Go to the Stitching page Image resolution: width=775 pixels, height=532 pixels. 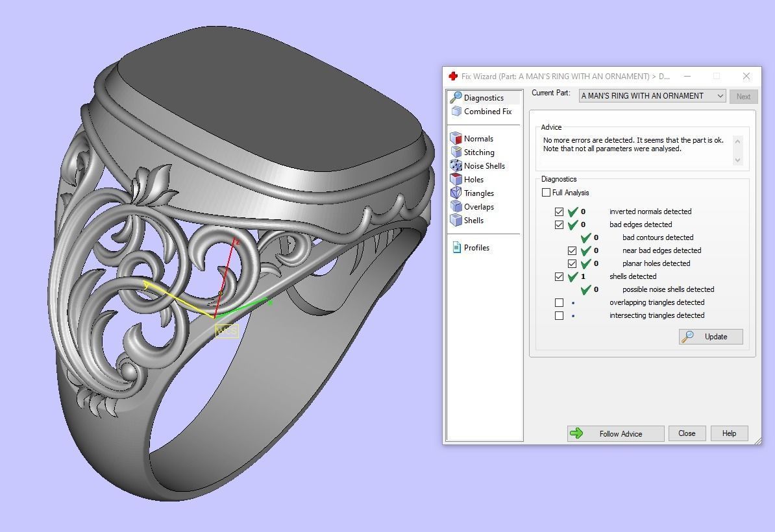(x=479, y=152)
